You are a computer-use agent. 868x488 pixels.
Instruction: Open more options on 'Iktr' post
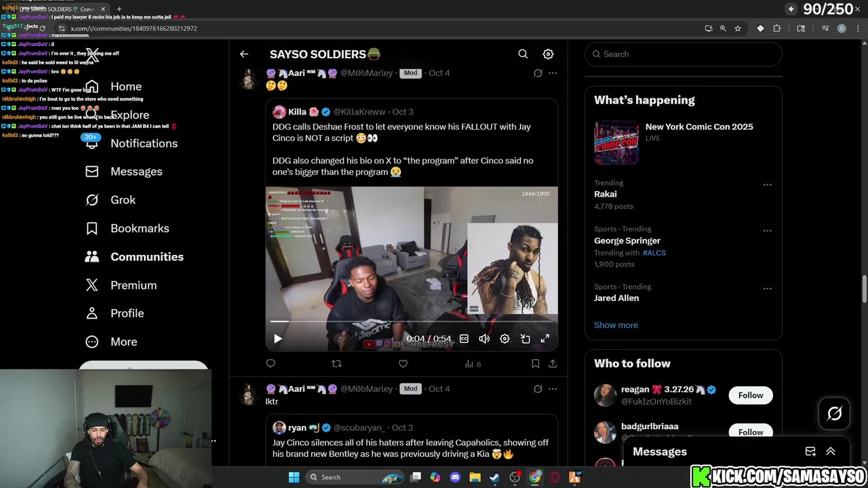(553, 389)
